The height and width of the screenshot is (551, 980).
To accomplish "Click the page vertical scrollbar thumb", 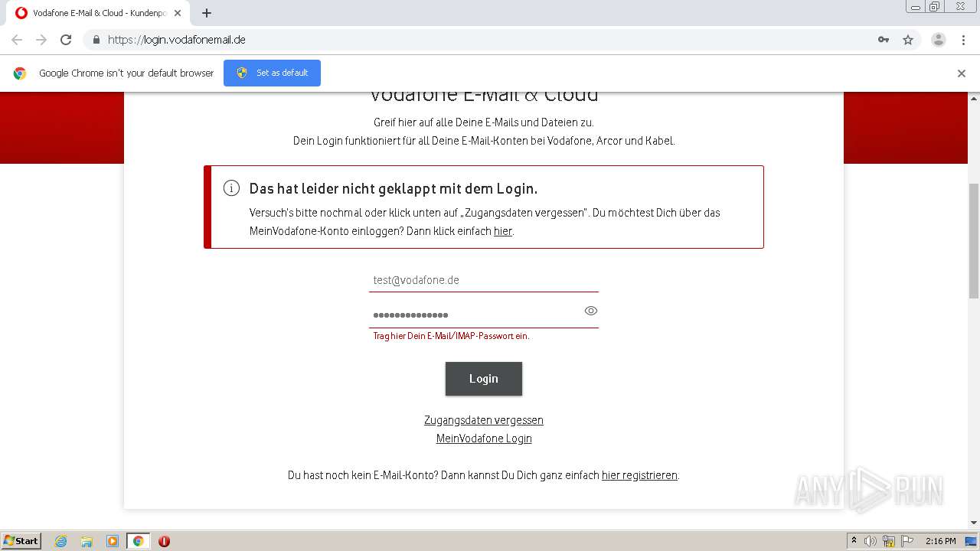I will (x=974, y=241).
